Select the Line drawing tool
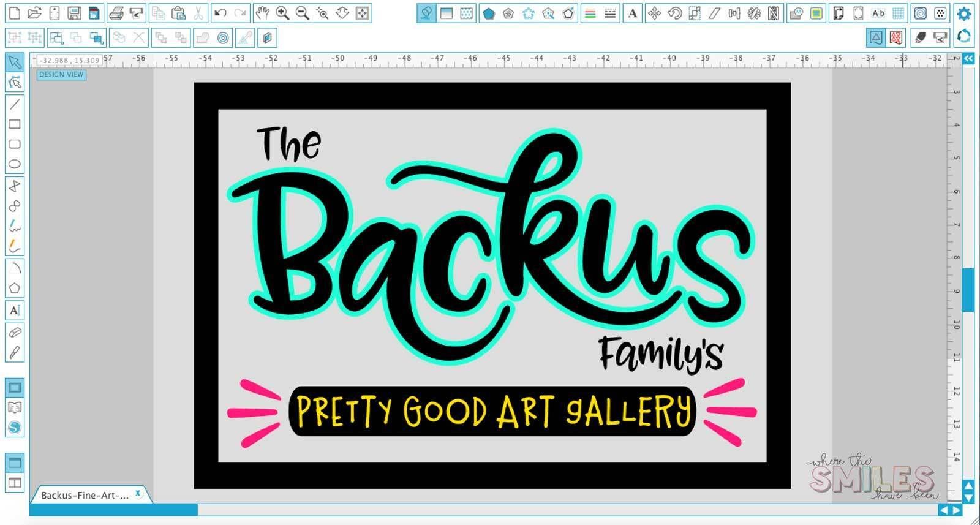 (x=15, y=104)
